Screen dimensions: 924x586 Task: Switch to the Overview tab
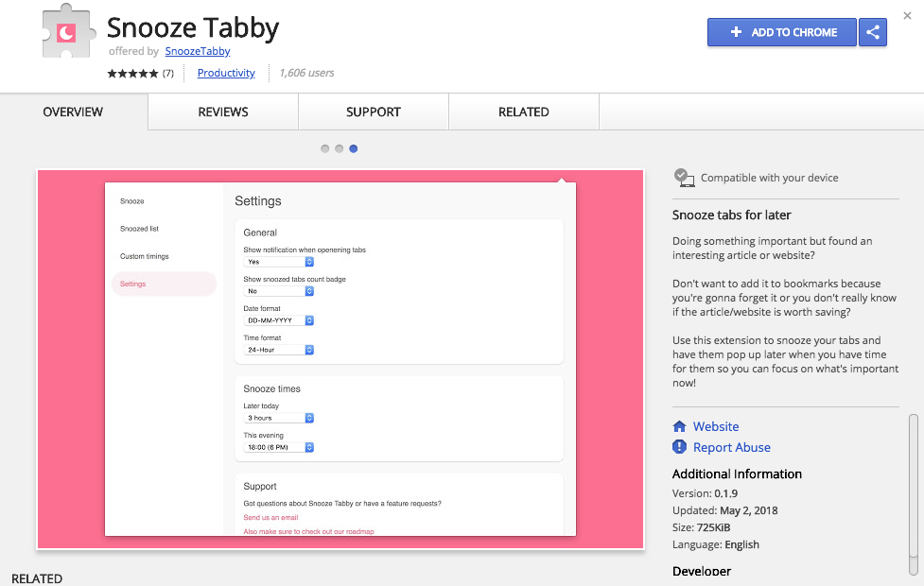click(73, 112)
